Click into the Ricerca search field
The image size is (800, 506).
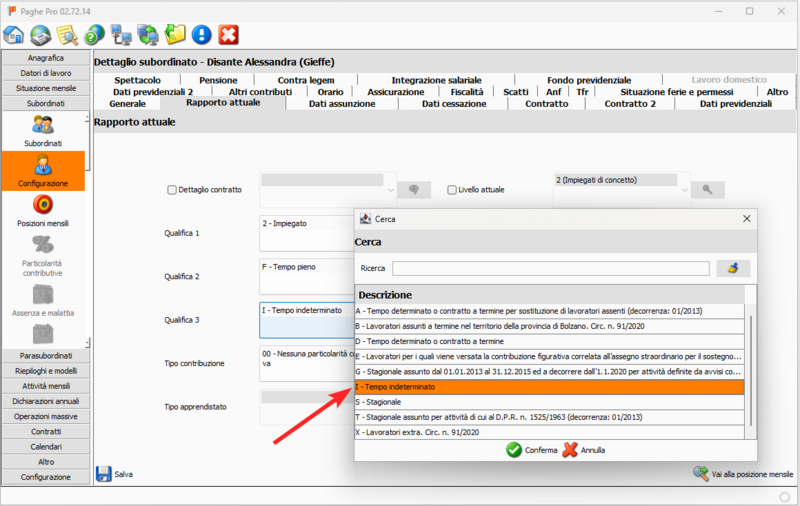click(x=550, y=268)
